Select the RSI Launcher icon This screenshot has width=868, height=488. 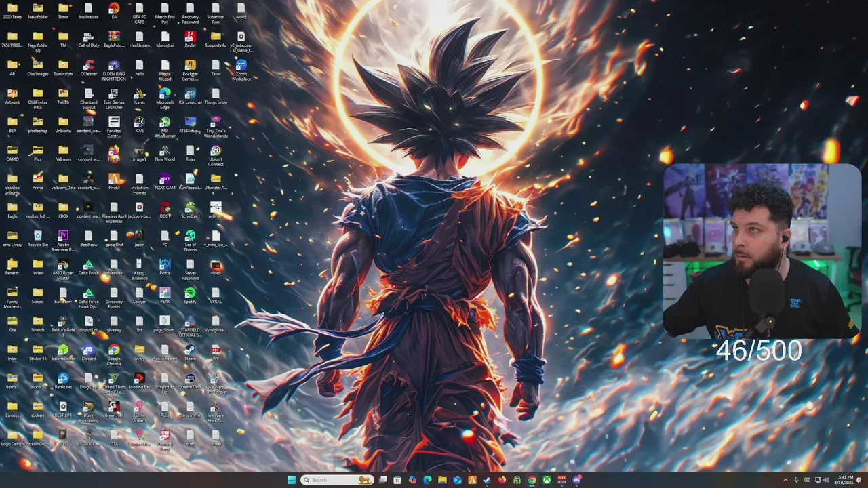tap(191, 96)
